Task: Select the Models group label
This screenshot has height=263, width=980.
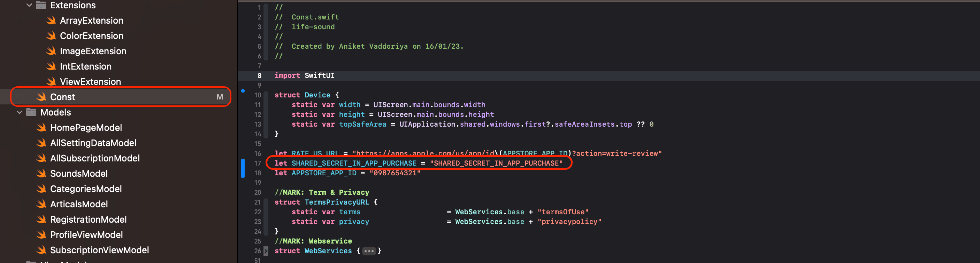Action: pos(55,112)
